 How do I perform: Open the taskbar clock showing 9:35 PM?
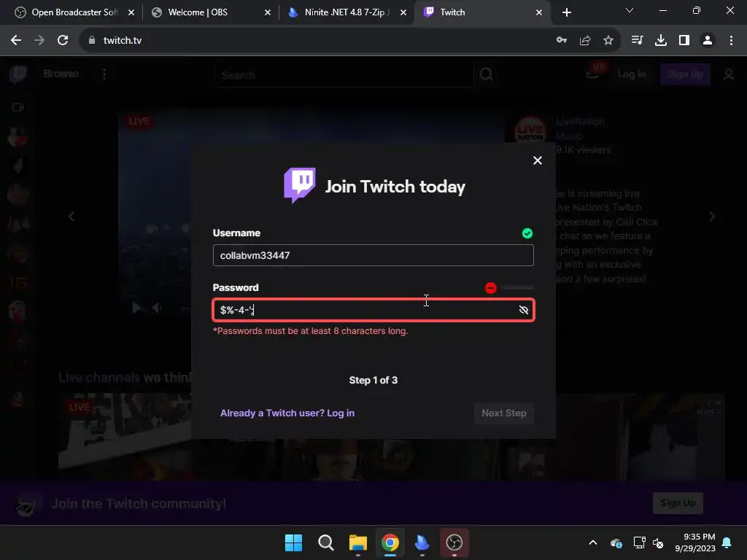pyautogui.click(x=695, y=542)
